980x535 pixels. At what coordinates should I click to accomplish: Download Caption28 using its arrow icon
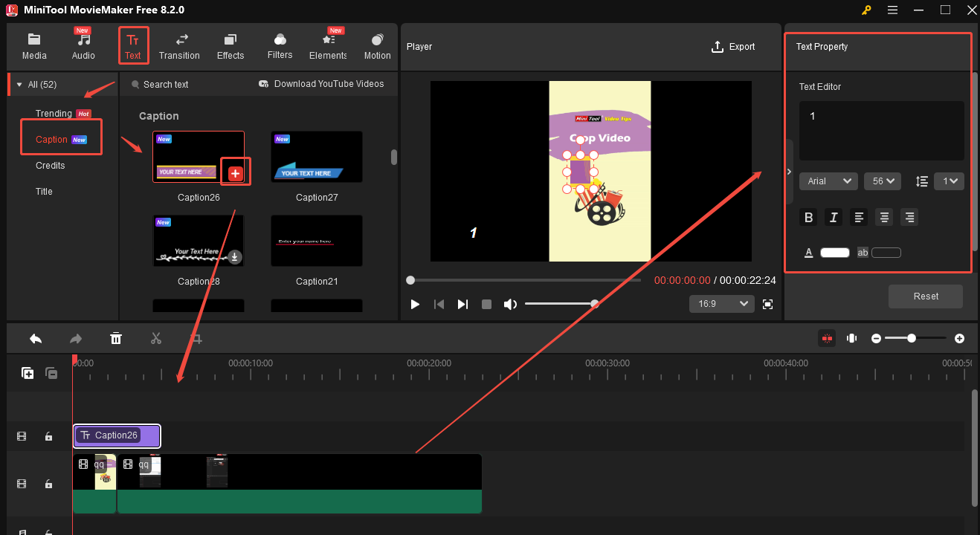235,257
